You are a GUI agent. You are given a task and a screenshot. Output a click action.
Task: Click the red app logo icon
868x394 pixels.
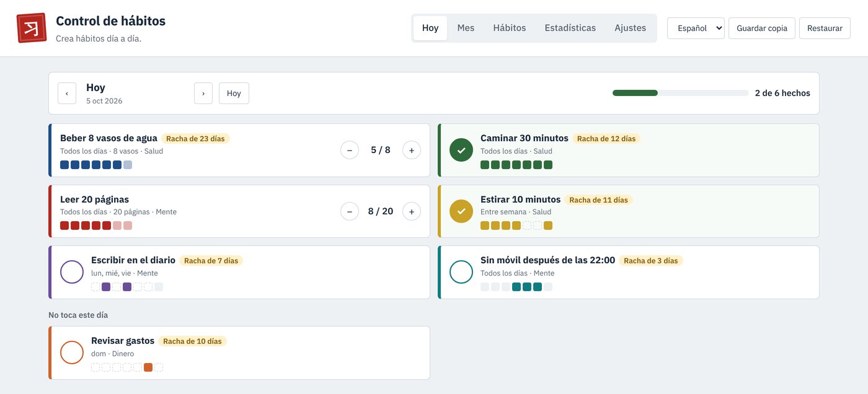point(32,28)
